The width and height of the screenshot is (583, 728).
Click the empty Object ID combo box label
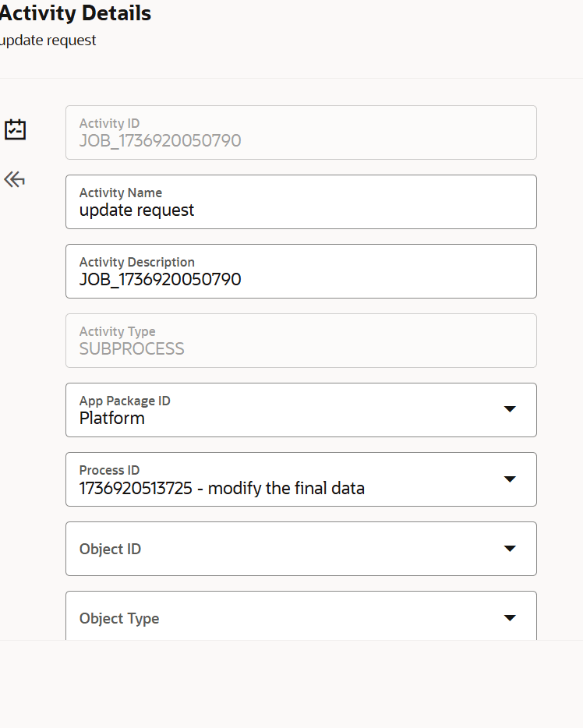[110, 549]
